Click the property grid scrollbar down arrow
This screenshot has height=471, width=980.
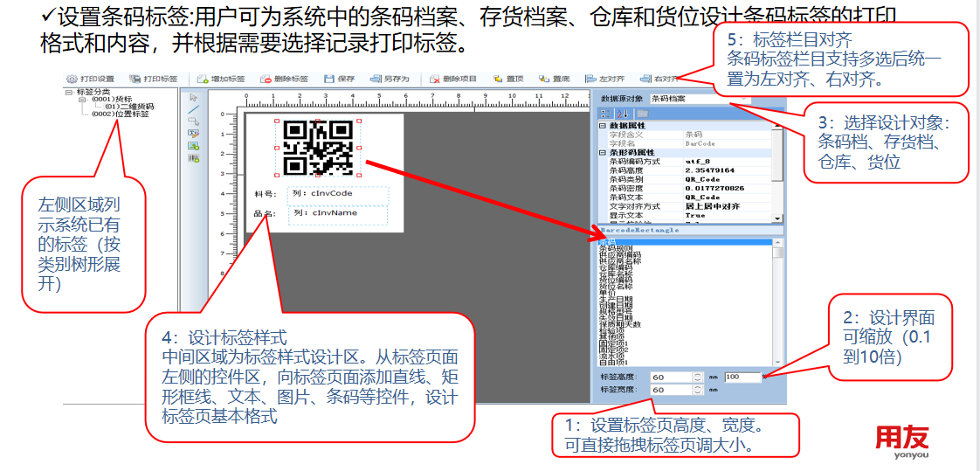[x=777, y=218]
